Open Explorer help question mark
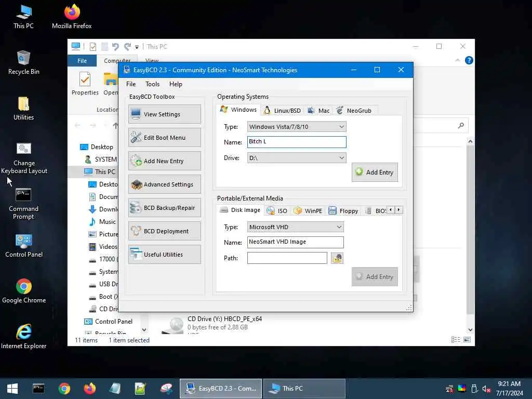This screenshot has width=532, height=399. point(469,60)
